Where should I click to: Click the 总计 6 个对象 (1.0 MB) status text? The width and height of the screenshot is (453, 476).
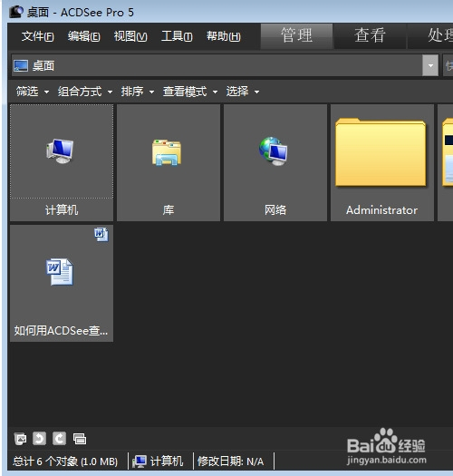pyautogui.click(x=65, y=461)
